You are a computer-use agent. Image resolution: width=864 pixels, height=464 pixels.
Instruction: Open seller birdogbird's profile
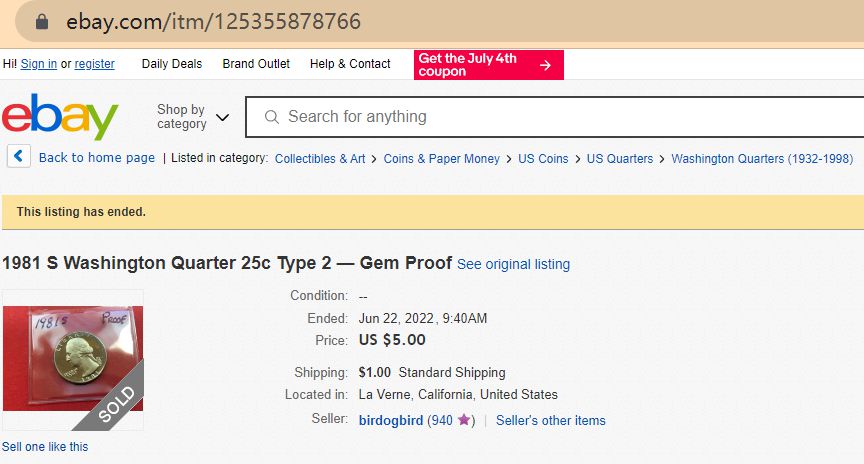391,420
